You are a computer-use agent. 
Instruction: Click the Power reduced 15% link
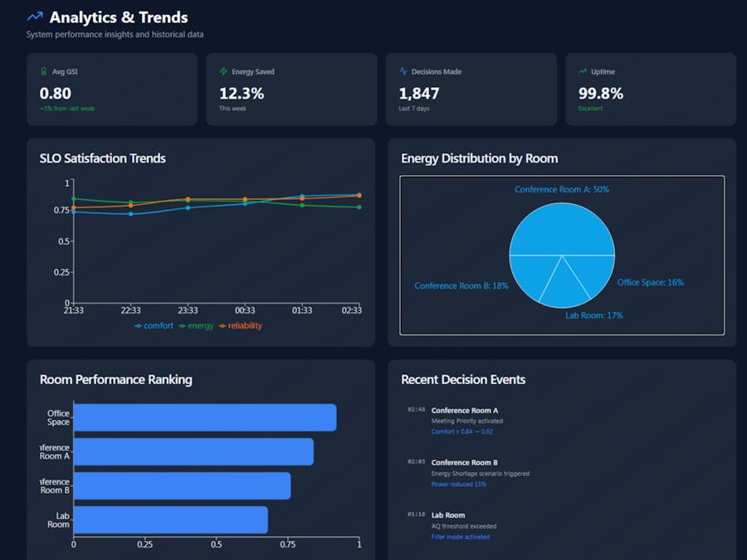click(x=459, y=485)
